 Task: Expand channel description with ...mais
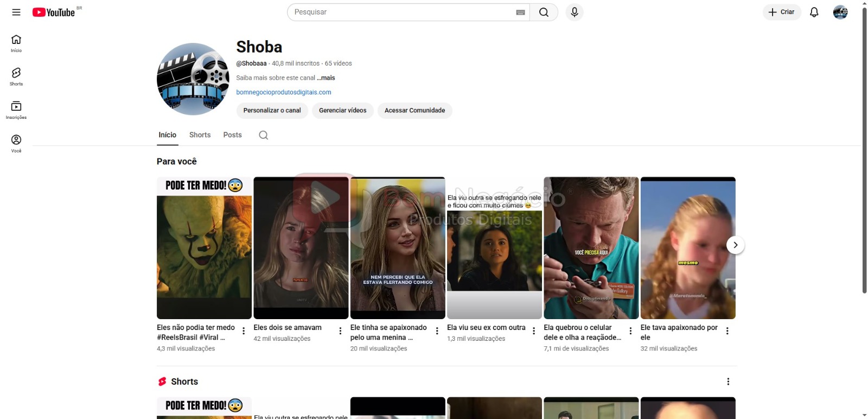point(326,78)
